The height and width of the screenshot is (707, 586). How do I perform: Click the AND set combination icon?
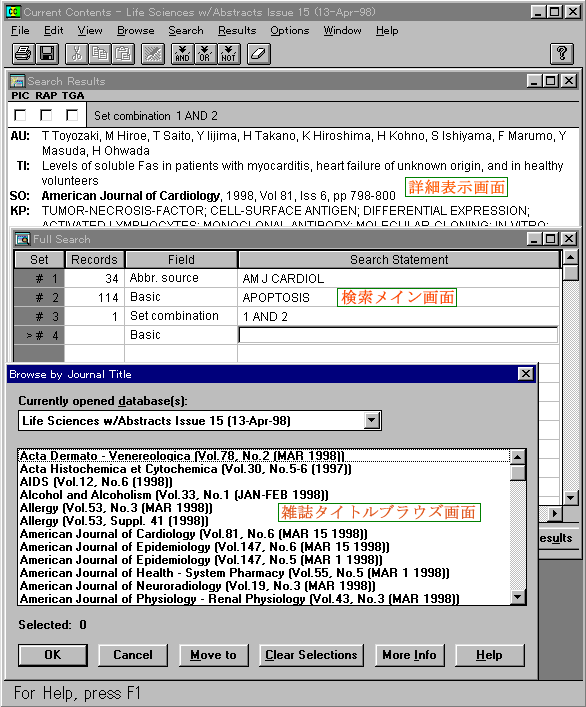point(182,54)
